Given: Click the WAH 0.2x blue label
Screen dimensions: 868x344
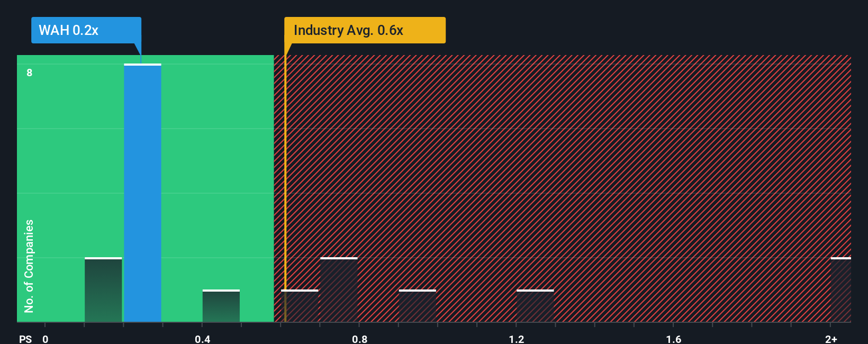Looking at the screenshot, I should click(x=86, y=30).
